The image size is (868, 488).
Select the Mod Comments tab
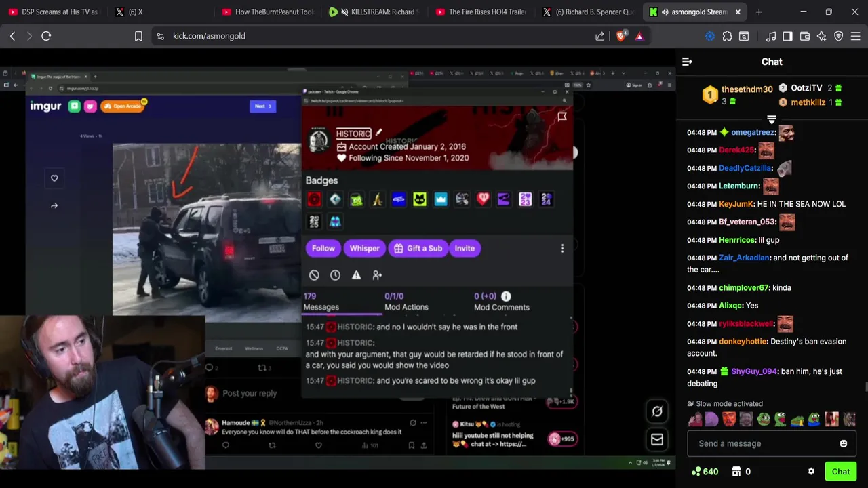tap(501, 302)
